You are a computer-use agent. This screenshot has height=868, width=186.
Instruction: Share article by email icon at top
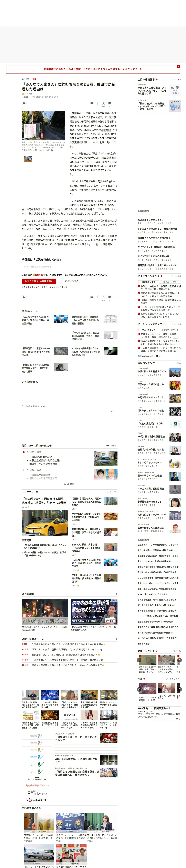pyautogui.click(x=92, y=103)
